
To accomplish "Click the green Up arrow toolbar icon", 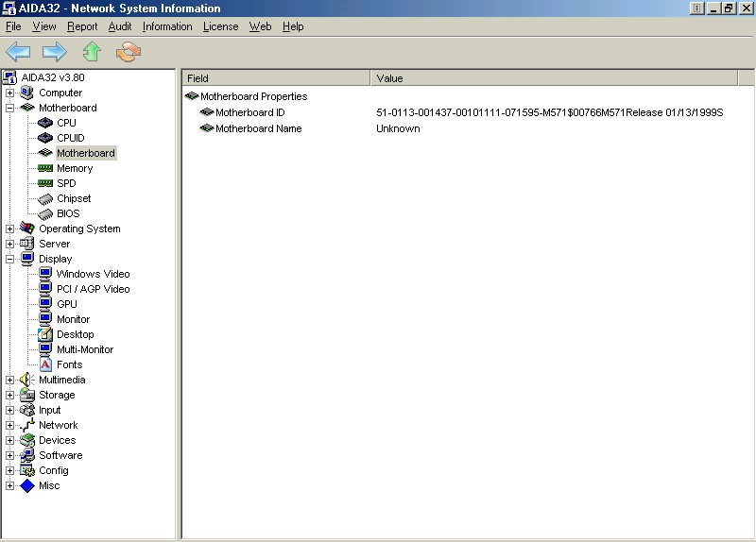I will pyautogui.click(x=92, y=52).
